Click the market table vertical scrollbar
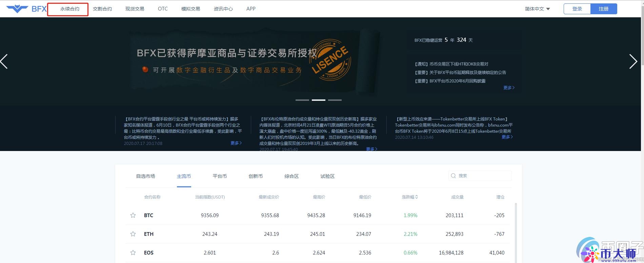 [516, 233]
